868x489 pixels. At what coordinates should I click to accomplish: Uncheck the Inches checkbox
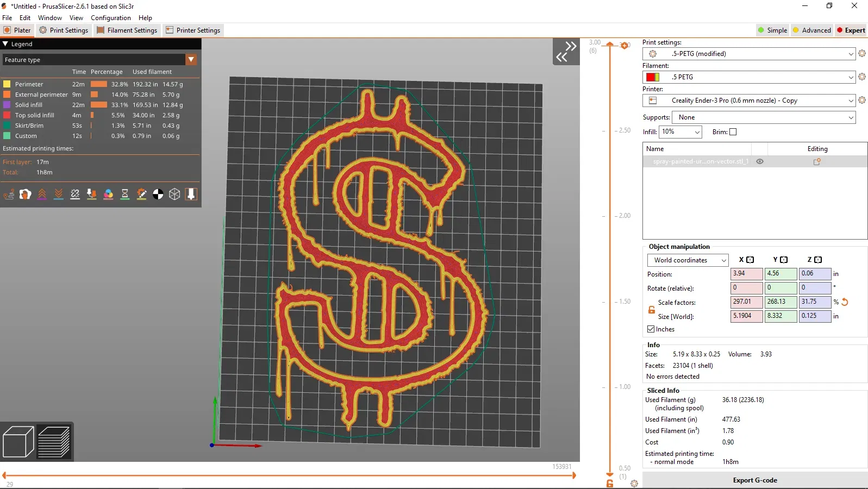651,329
